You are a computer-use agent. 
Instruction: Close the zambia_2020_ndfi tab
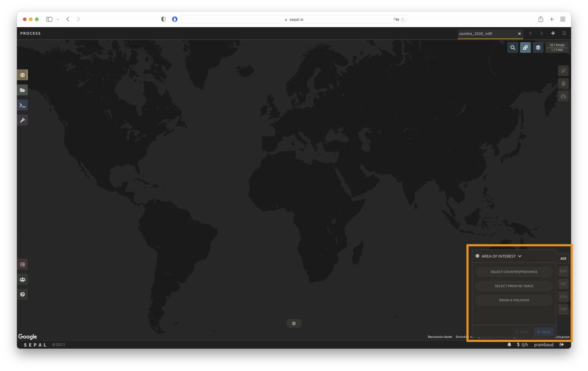[519, 34]
